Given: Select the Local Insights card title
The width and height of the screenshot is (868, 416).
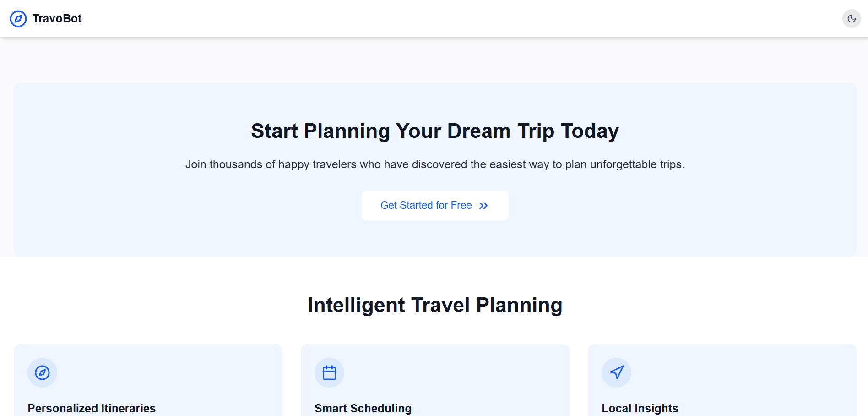Looking at the screenshot, I should (x=640, y=408).
